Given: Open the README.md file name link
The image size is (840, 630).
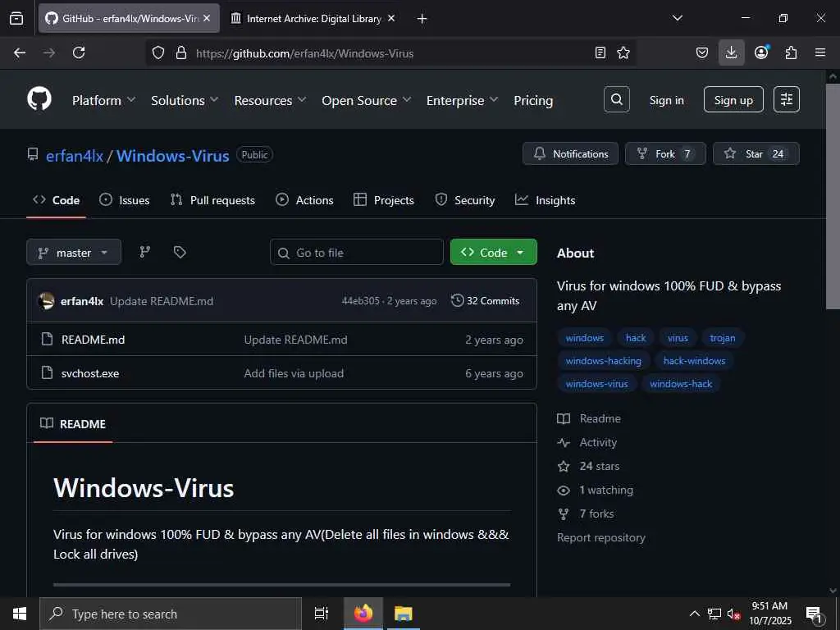Looking at the screenshot, I should click(x=94, y=339).
